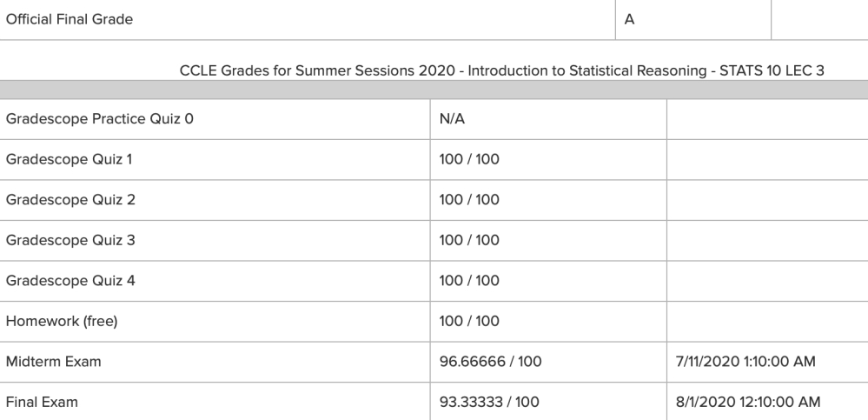Select the Gradescope Quiz 4 row label

coord(70,281)
